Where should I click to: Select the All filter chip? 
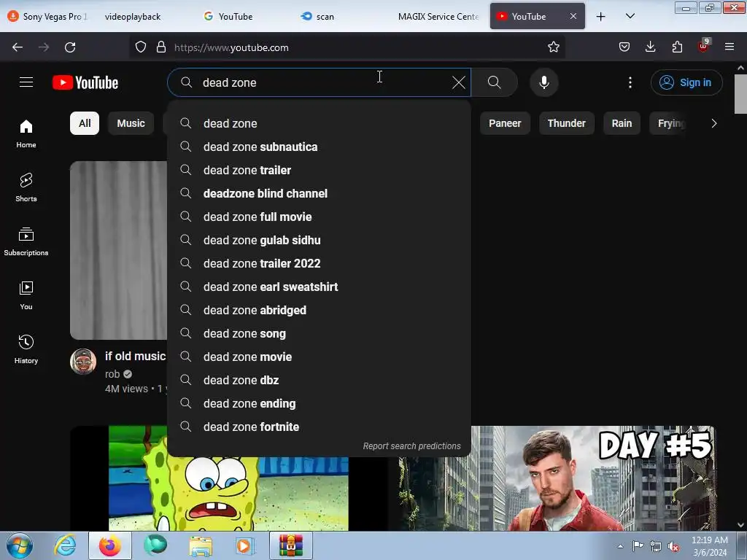pos(85,123)
